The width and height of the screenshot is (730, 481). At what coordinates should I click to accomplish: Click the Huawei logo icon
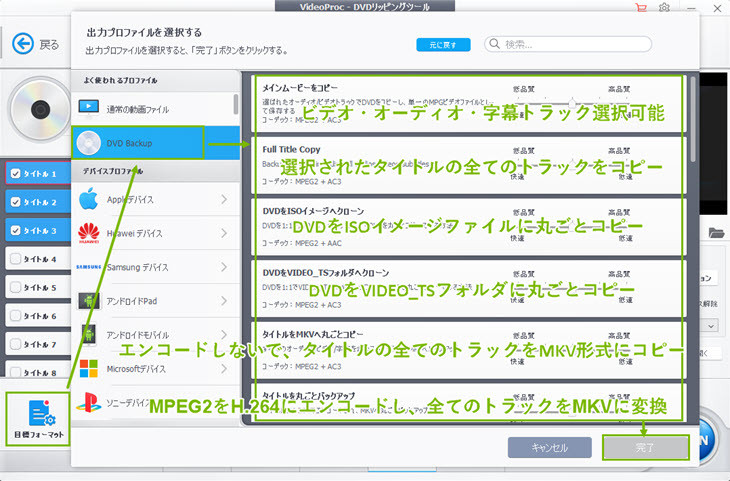point(88,233)
